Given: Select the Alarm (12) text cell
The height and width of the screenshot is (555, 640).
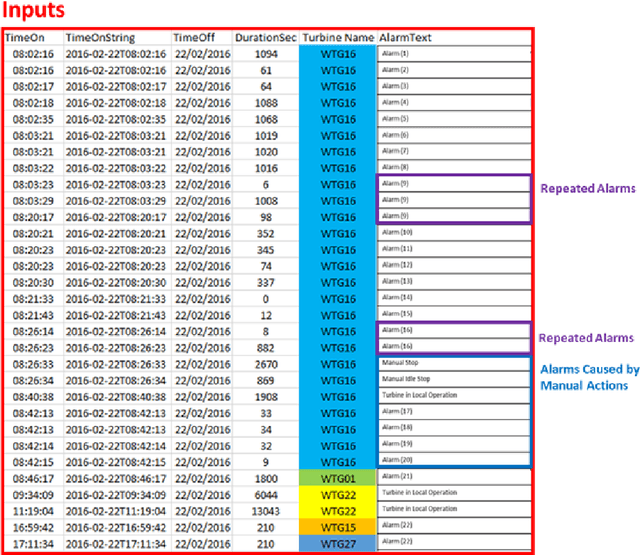Looking at the screenshot, I should point(454,265).
